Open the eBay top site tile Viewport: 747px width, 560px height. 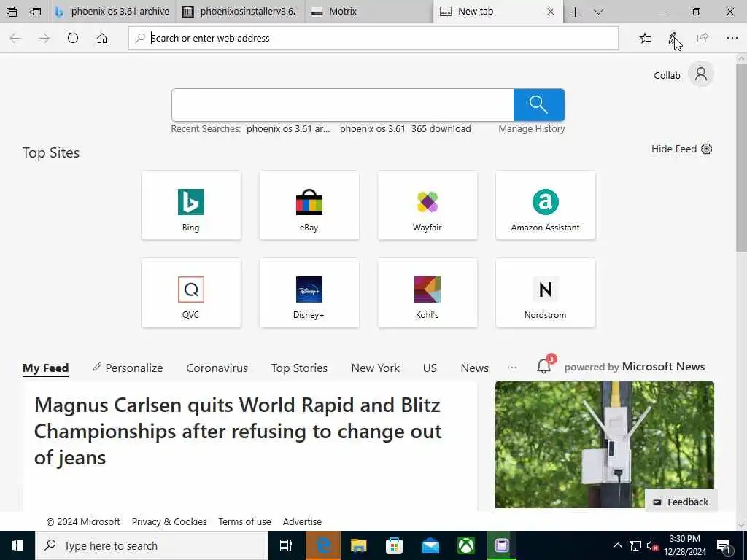(309, 205)
